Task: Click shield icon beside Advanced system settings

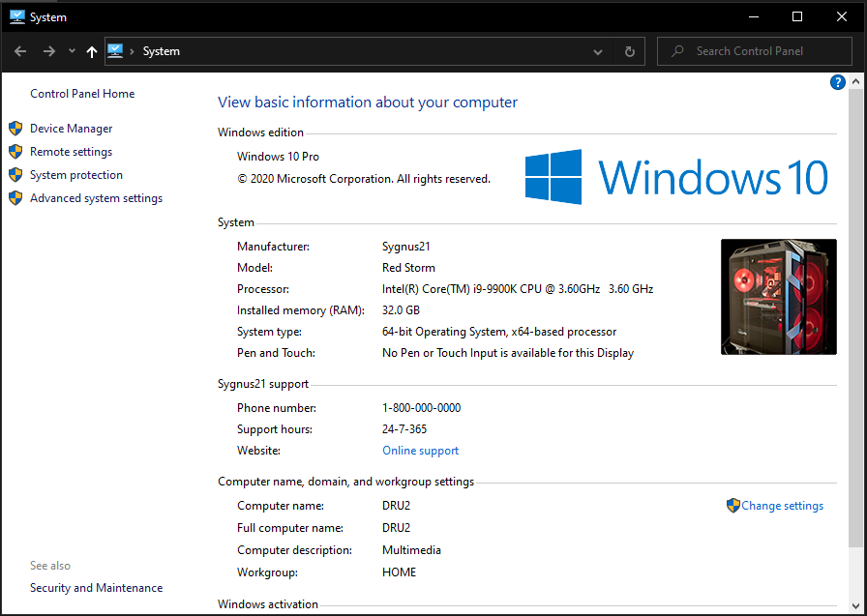Action: pos(15,198)
